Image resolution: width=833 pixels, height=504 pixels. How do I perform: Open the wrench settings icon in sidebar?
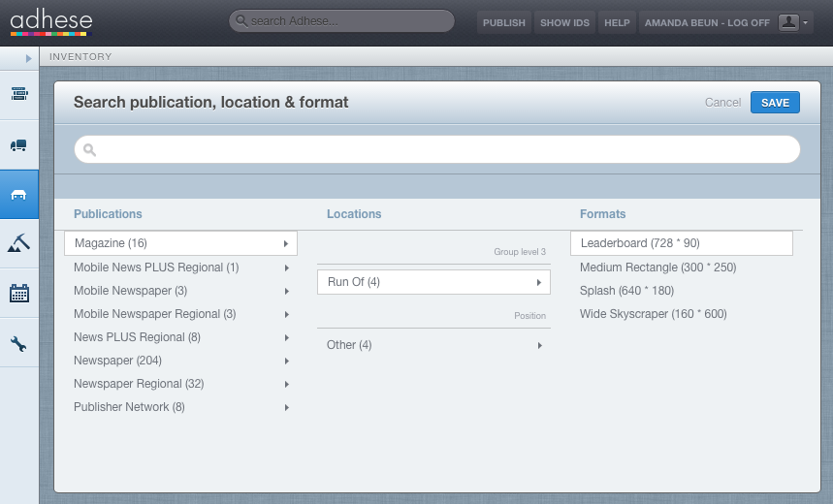point(19,344)
